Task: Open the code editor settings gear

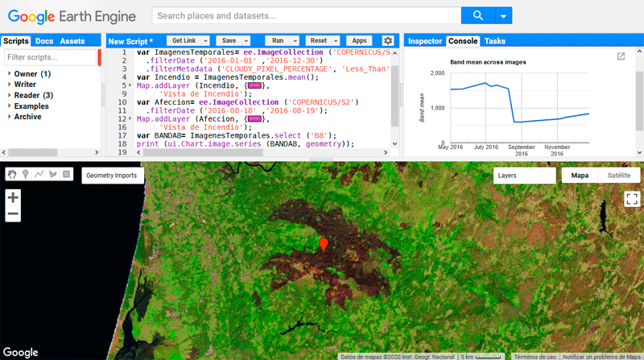Action: (388, 41)
